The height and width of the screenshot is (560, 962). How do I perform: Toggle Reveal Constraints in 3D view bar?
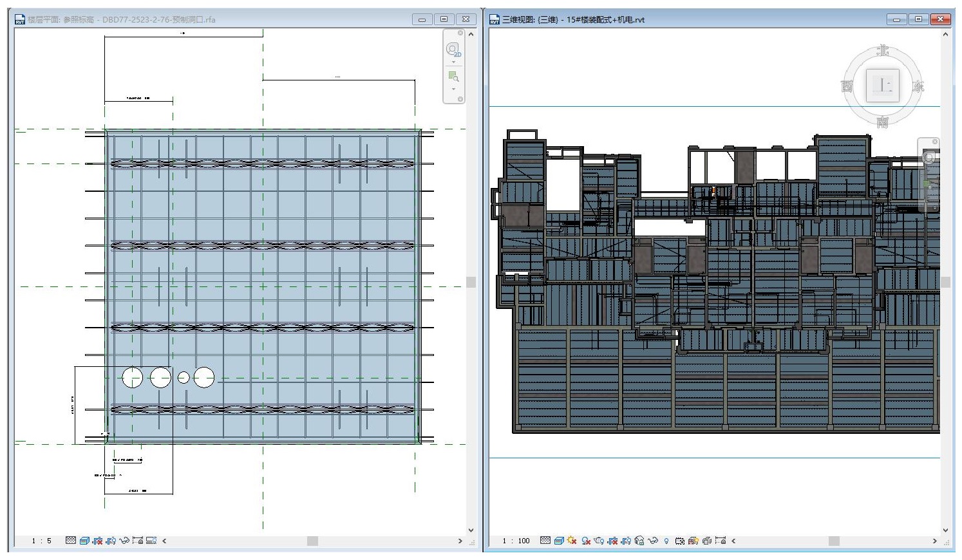pyautogui.click(x=721, y=541)
